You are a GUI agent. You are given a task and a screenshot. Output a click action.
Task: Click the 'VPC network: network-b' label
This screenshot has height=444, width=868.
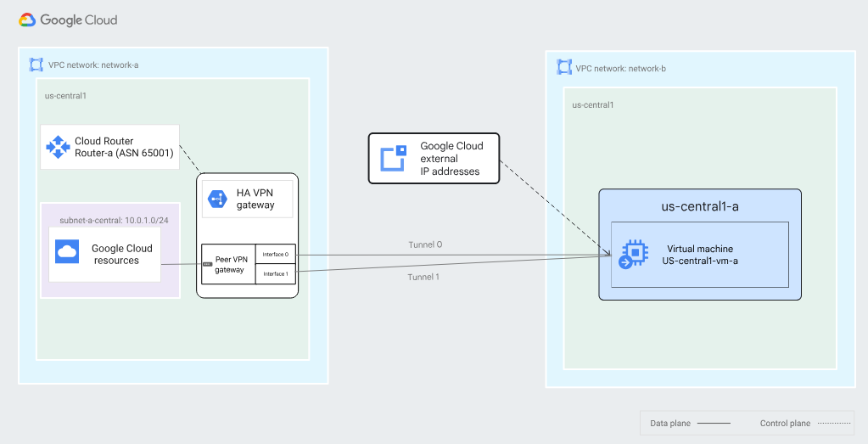(x=620, y=69)
